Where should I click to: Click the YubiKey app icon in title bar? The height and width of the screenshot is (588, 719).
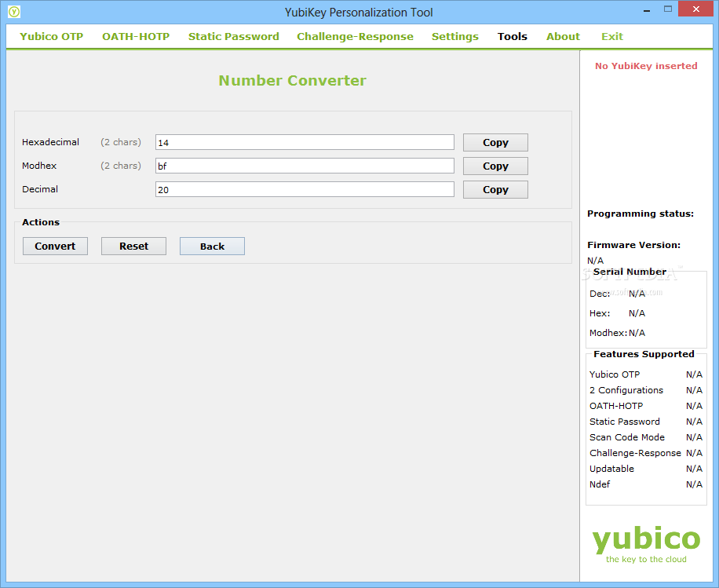coord(14,12)
